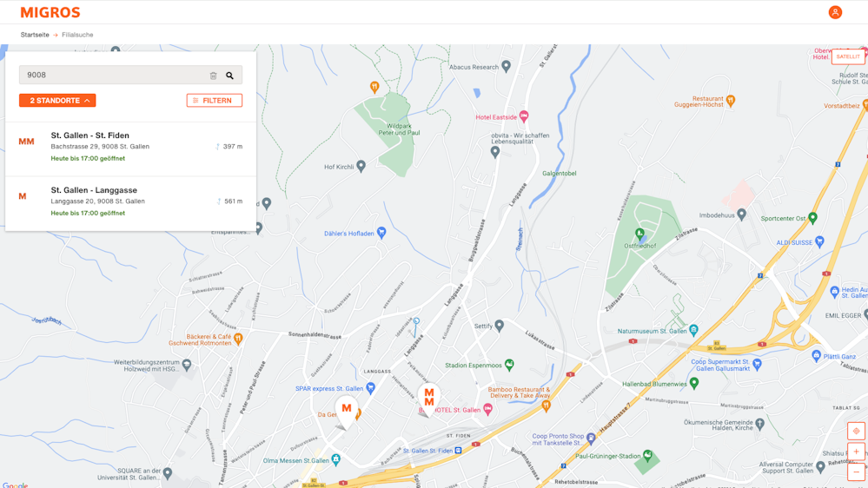This screenshot has width=868, height=488.
Task: Click the SPAR express St. Gallen pin
Action: (371, 388)
